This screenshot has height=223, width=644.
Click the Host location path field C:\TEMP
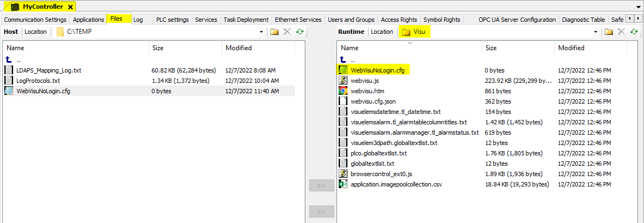click(x=160, y=32)
